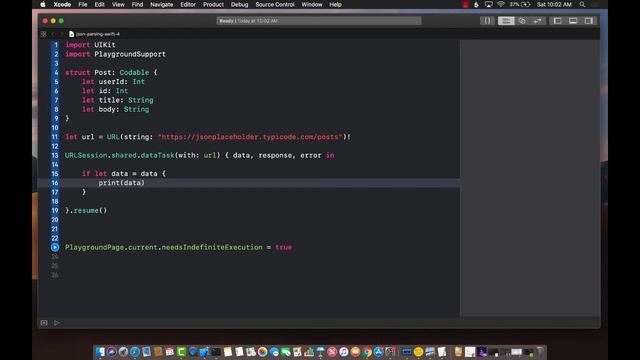Click the AirPlay display icon in menu bar
The image size is (640, 360).
(489, 4)
